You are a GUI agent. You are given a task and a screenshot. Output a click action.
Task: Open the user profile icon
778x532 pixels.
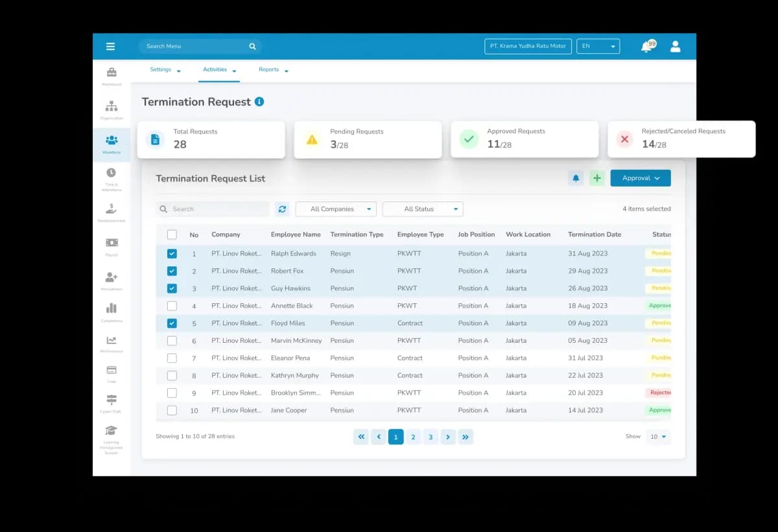click(675, 46)
